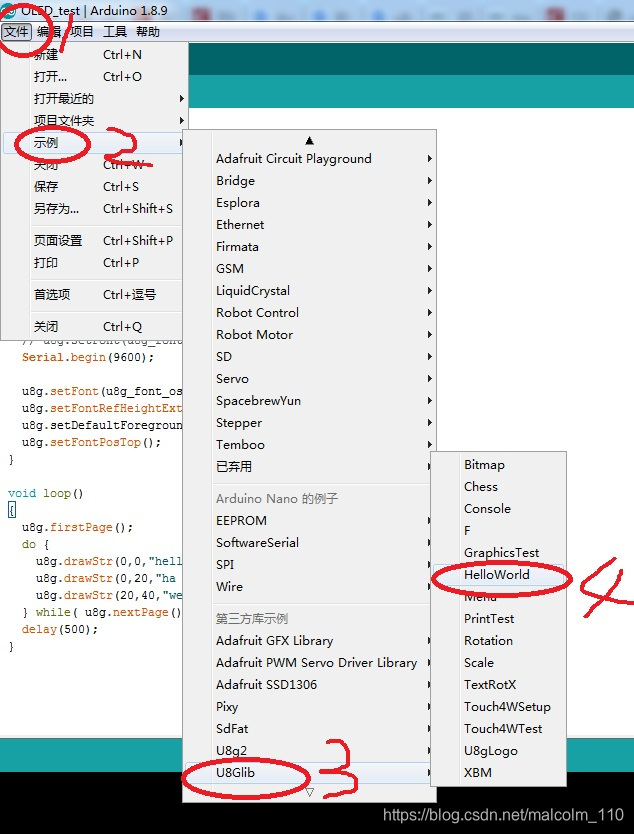This screenshot has height=834, width=634.
Task: Select the Scale example
Action: pos(498,663)
